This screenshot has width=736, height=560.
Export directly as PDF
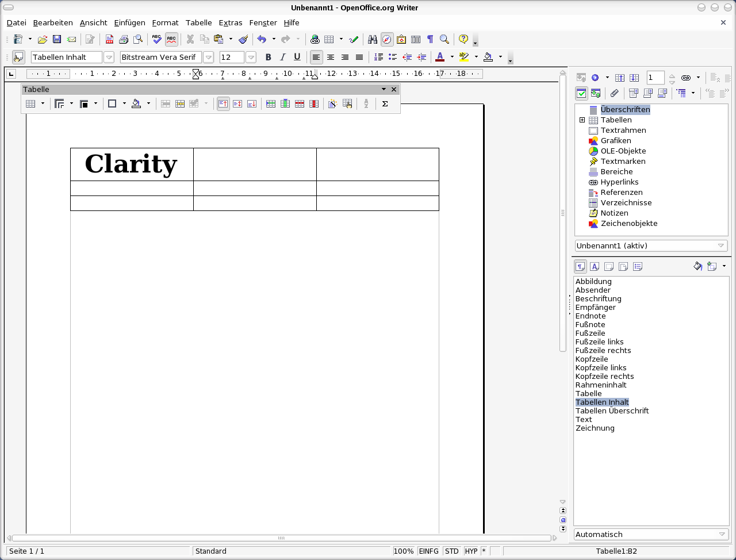tap(109, 40)
